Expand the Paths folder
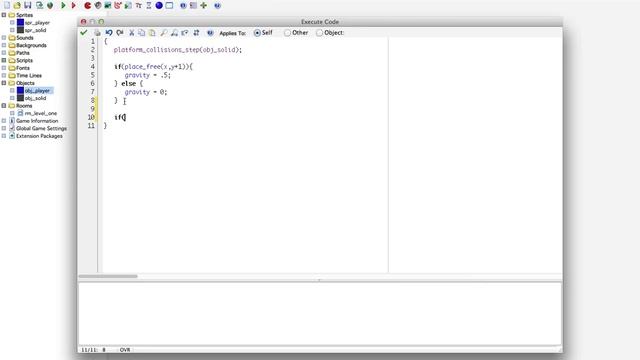 [x=4, y=53]
